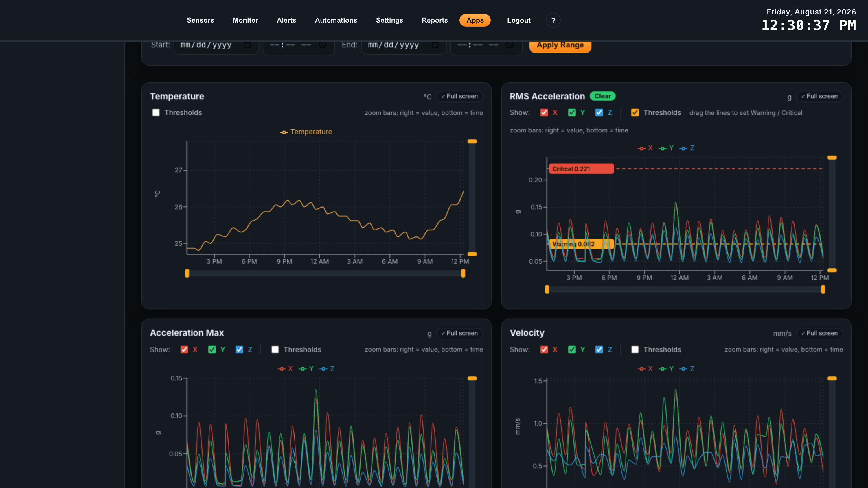
Task: Toggle Y series in Velocity legend
Action: click(666, 369)
